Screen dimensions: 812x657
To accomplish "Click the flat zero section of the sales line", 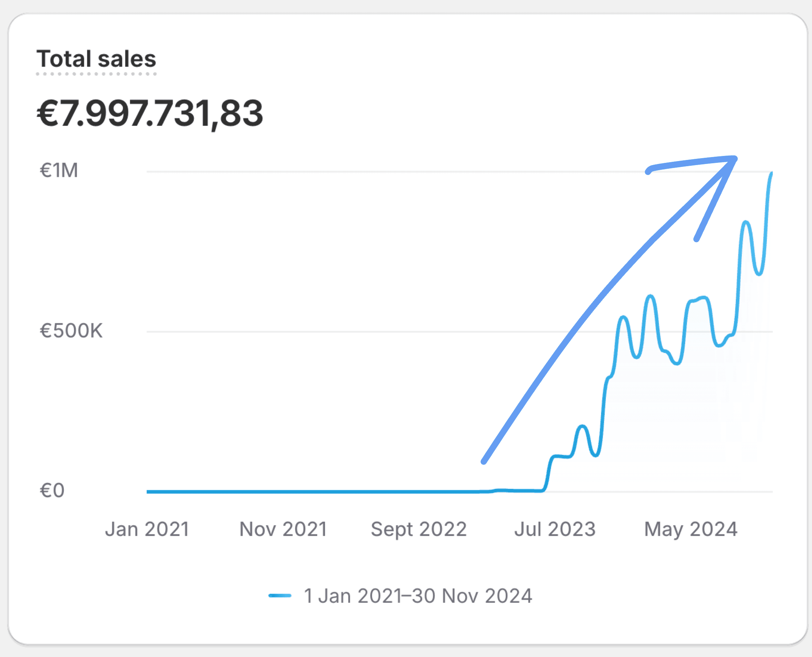I will coord(303,492).
